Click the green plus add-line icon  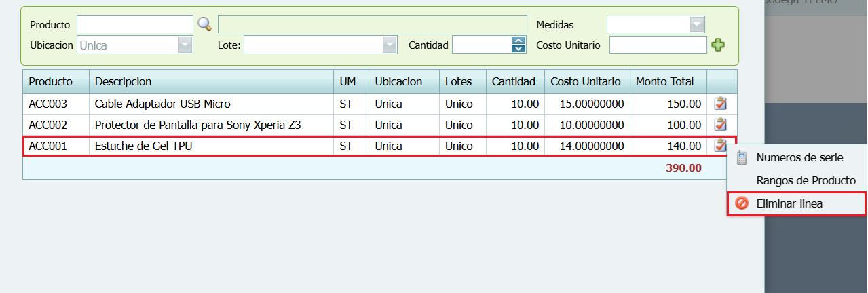tap(718, 45)
